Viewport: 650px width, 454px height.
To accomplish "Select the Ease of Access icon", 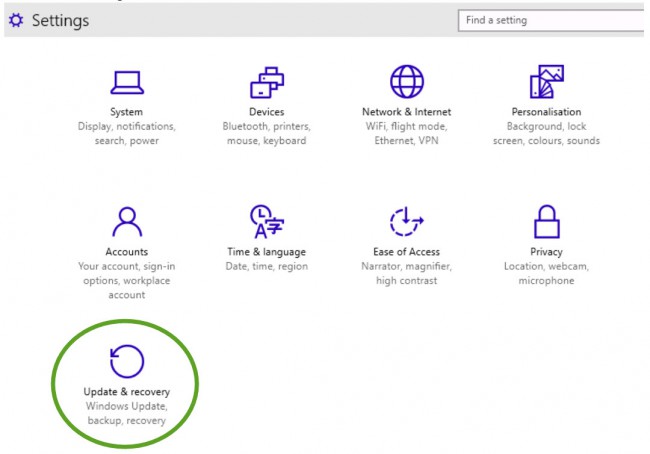I will pos(406,221).
